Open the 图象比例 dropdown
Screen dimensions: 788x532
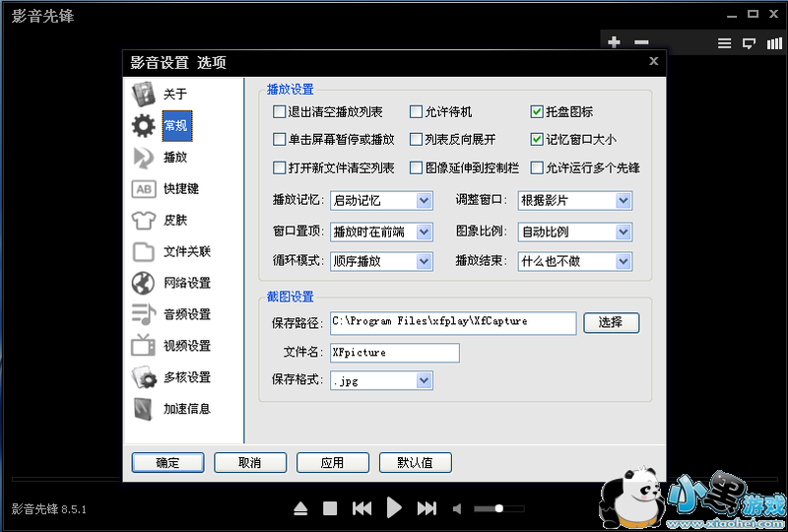tap(575, 232)
